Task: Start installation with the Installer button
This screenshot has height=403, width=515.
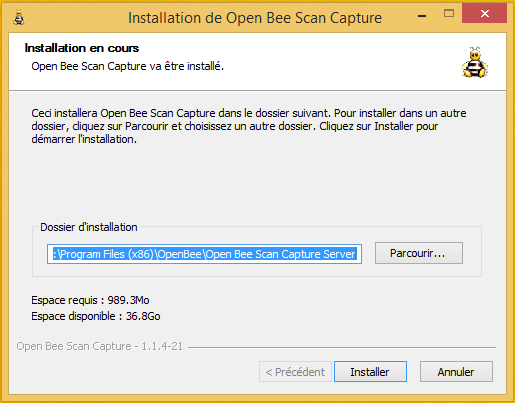Action: point(370,372)
